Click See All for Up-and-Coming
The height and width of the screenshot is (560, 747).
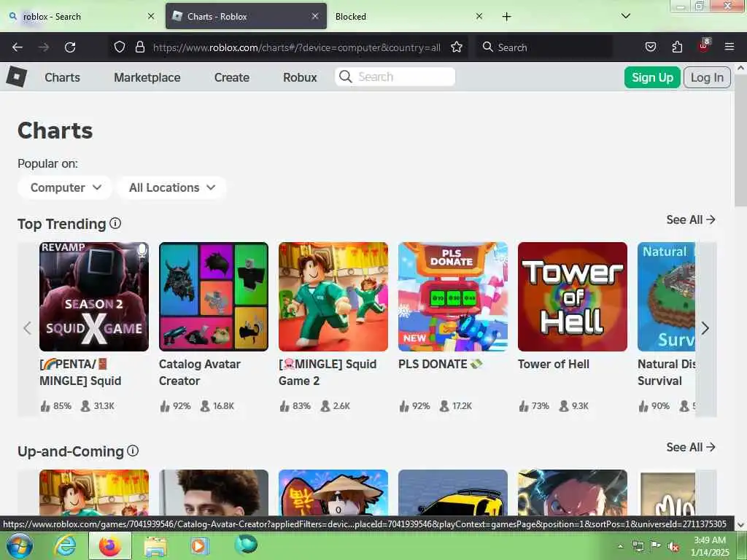tap(691, 447)
